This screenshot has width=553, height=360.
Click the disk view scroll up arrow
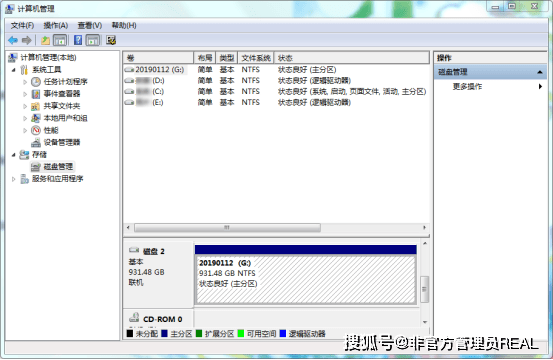(x=425, y=244)
